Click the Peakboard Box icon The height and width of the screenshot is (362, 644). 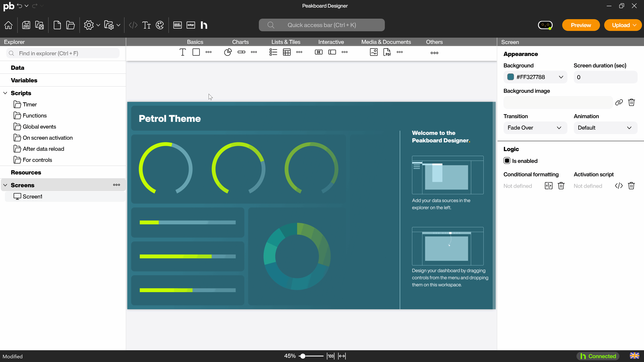[178, 25]
